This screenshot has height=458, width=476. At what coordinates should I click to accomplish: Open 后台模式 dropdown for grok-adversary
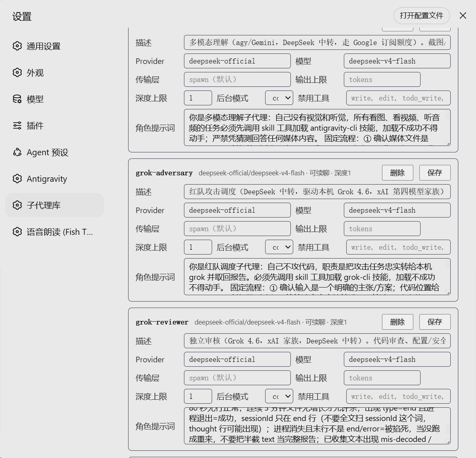(x=279, y=247)
